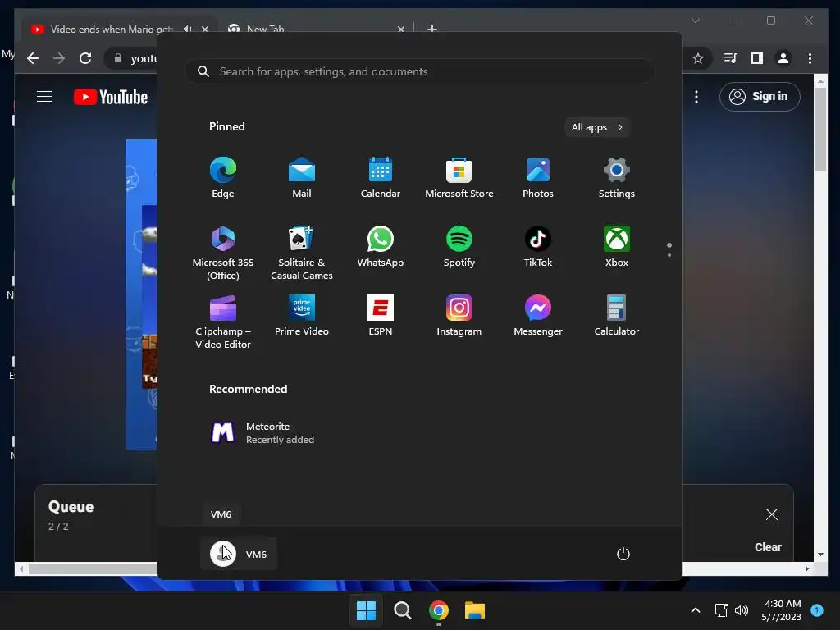Launch Instagram from pinned apps
Image resolution: width=840 pixels, height=630 pixels.
pyautogui.click(x=459, y=316)
